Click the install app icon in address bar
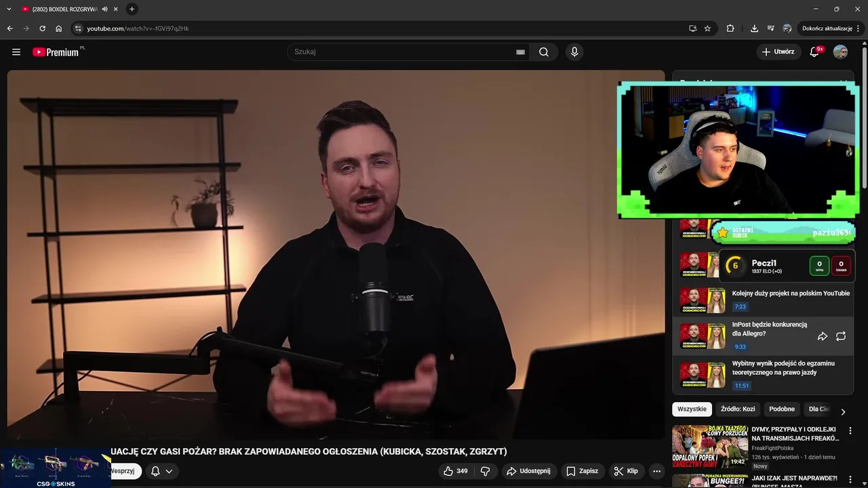 [x=692, y=28]
